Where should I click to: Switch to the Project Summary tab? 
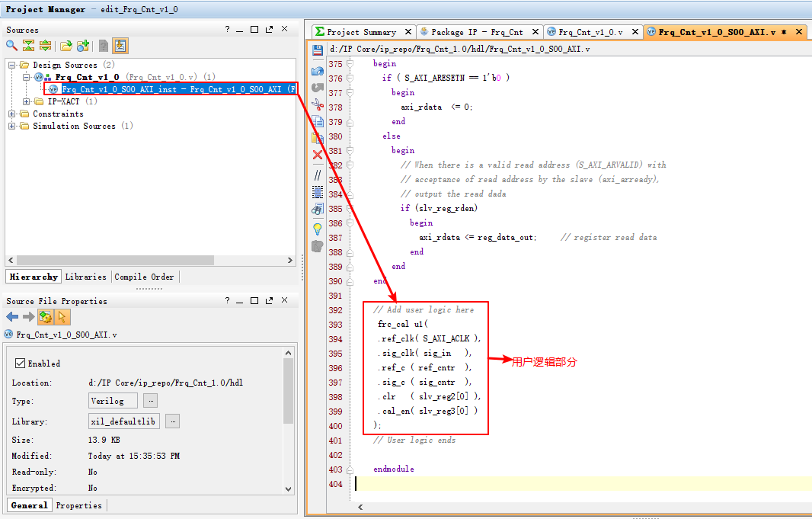pyautogui.click(x=361, y=32)
